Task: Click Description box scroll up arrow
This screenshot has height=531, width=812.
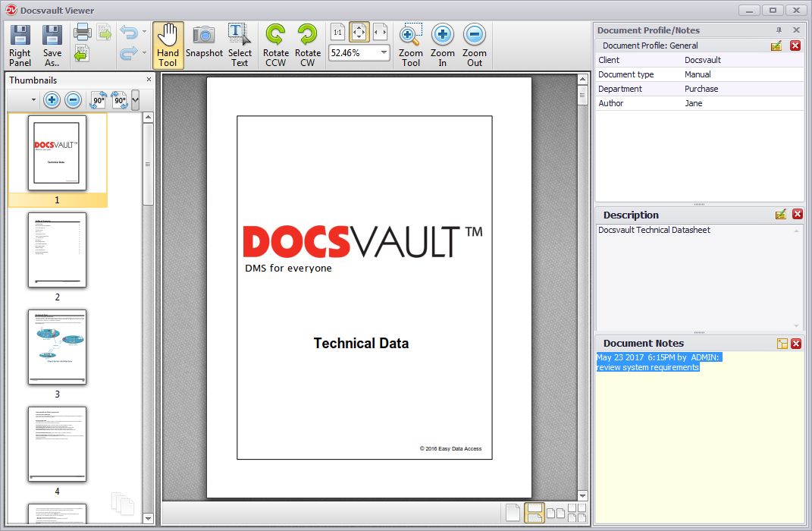Action: 797,231
